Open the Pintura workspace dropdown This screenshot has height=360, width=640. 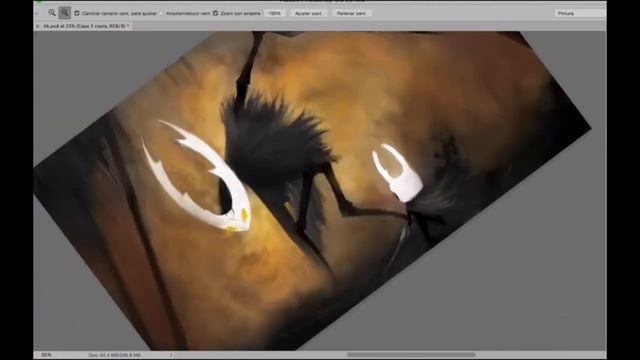[x=580, y=13]
